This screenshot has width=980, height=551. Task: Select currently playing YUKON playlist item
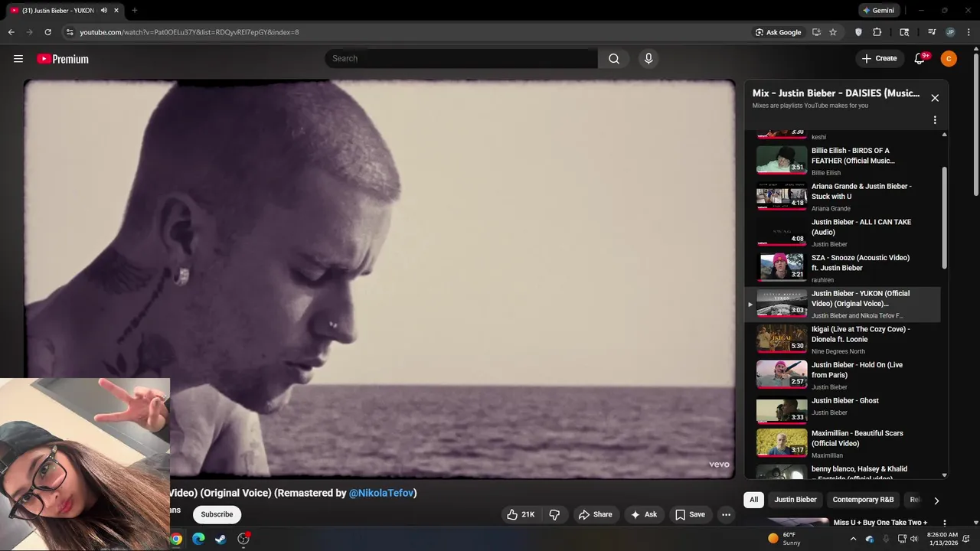tap(842, 304)
